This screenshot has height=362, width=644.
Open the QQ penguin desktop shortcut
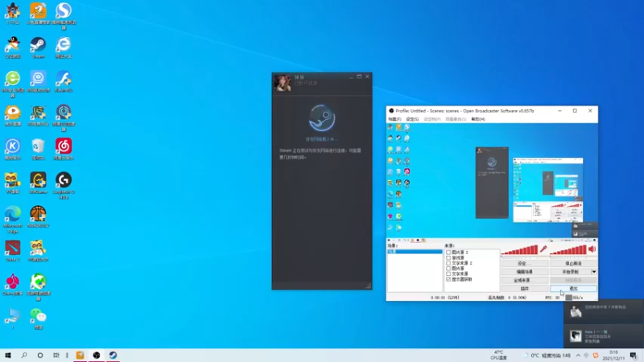(13, 46)
